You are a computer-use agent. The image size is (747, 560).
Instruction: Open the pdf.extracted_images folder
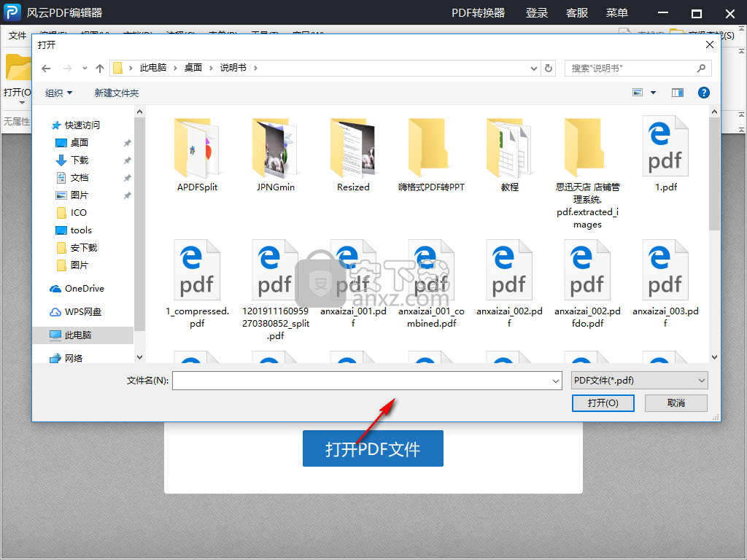(587, 174)
